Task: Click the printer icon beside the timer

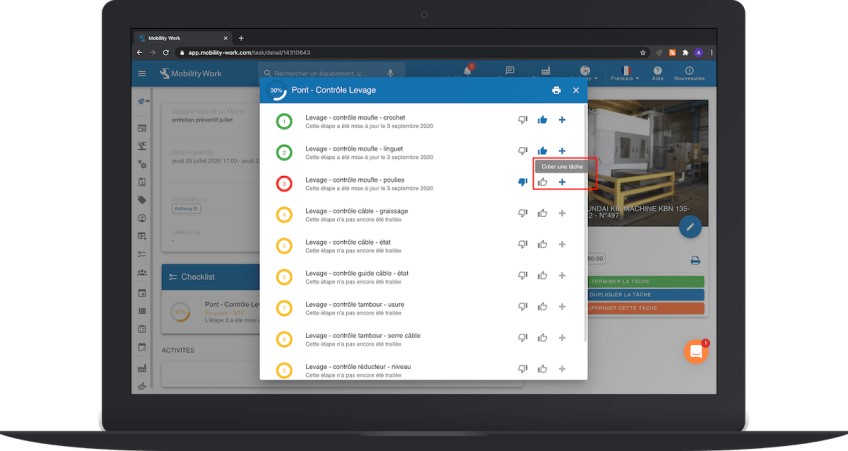Action: 695,261
